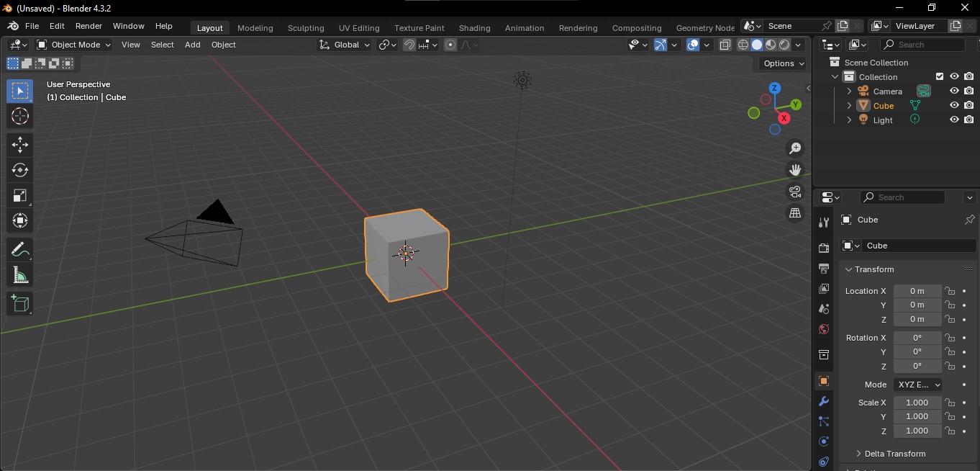Screen dimensions: 980x471
Task: Click the Location Z value field
Action: point(917,320)
